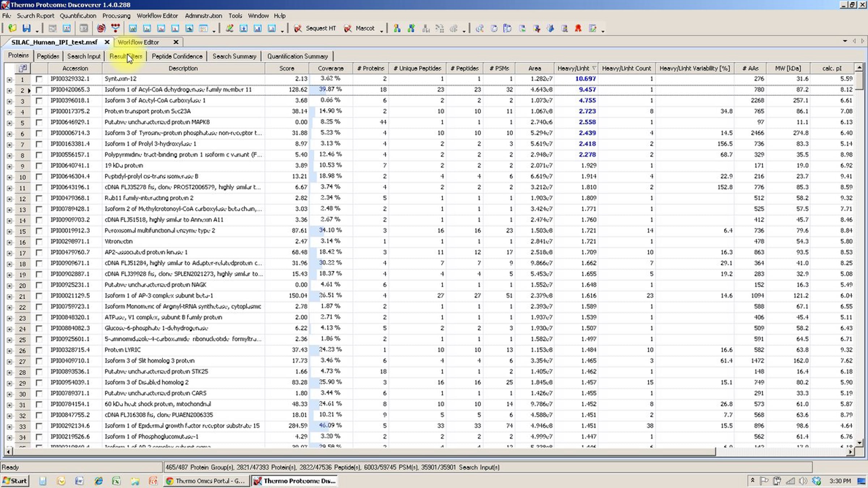Click the green figures hierarchy toolbar icon
Image resolution: width=868 pixels, height=488 pixels.
[411, 28]
